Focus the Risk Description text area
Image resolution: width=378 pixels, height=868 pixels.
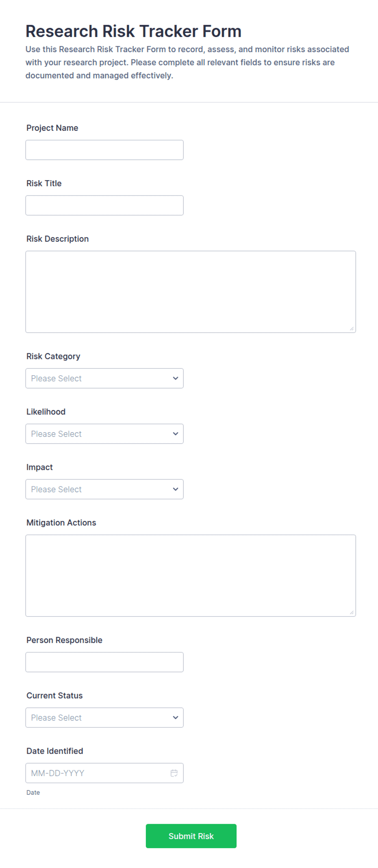click(191, 292)
